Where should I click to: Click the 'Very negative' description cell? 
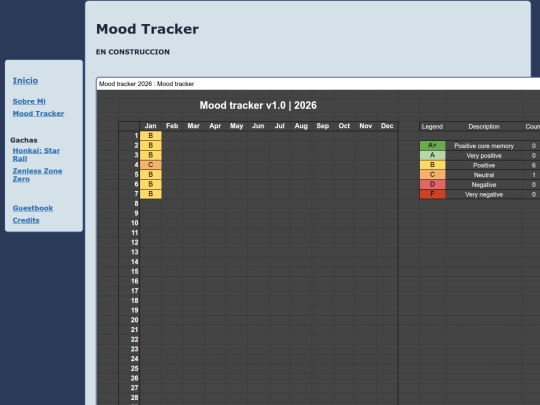click(484, 195)
